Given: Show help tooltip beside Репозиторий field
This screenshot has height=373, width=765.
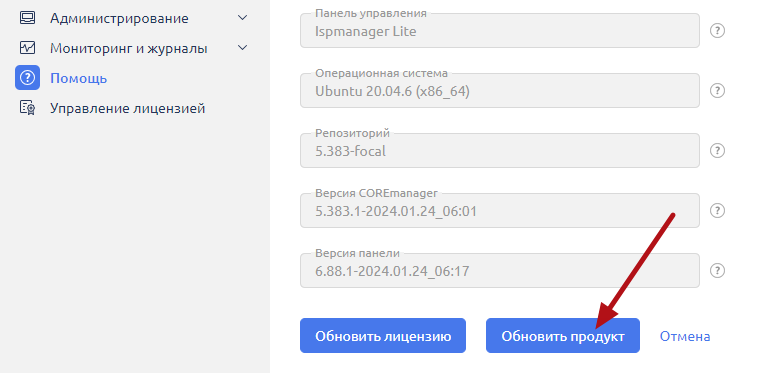Looking at the screenshot, I should pyautogui.click(x=717, y=151).
